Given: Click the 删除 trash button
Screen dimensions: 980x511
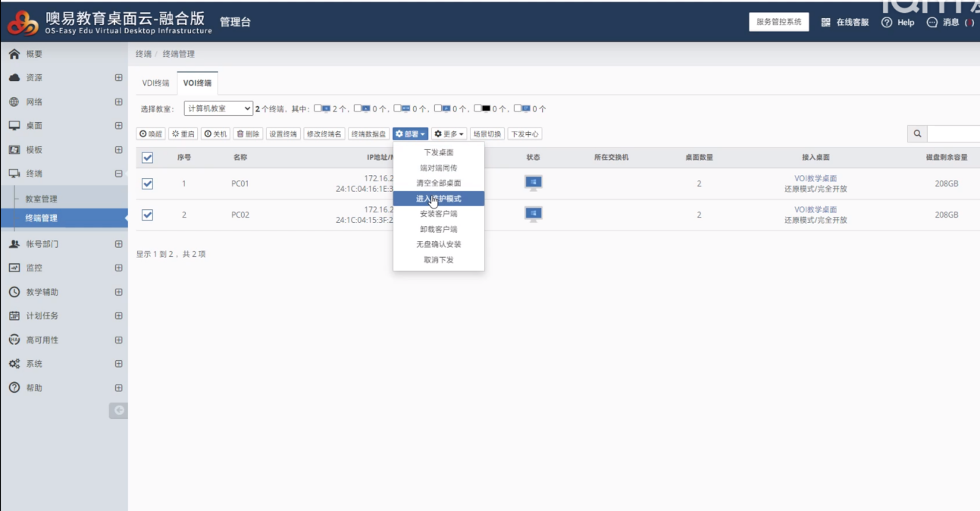Looking at the screenshot, I should [248, 134].
